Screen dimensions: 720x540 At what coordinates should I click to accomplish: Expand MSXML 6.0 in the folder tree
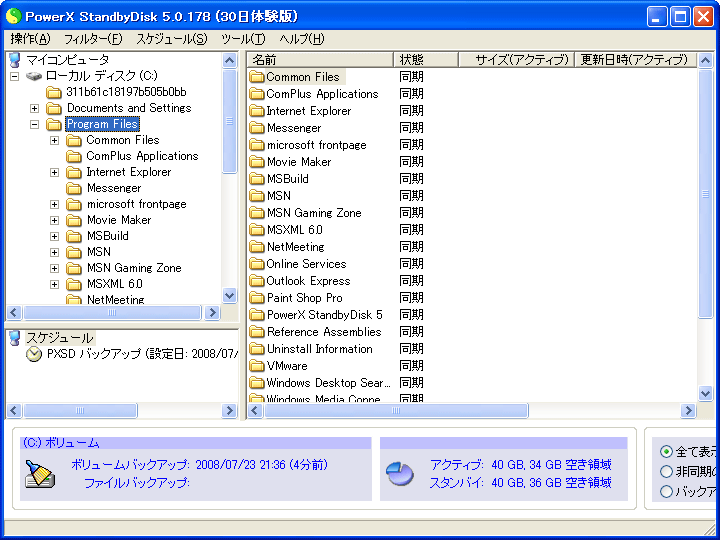(x=54, y=285)
